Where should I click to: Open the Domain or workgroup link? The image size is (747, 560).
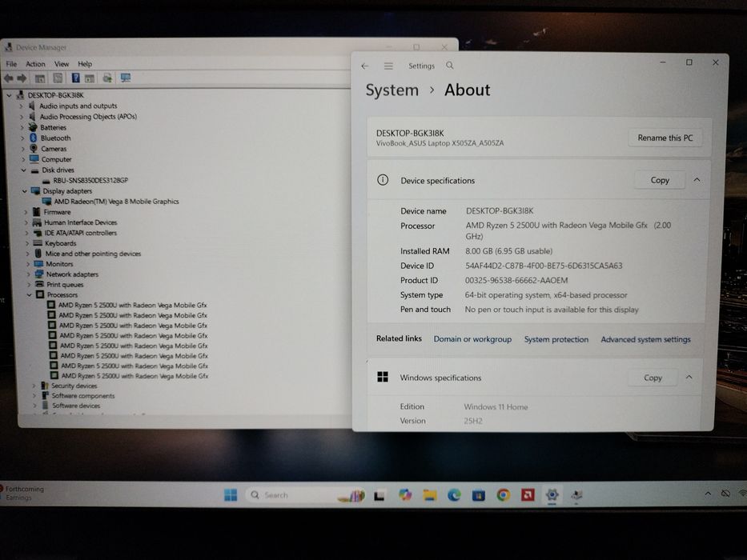(x=472, y=339)
